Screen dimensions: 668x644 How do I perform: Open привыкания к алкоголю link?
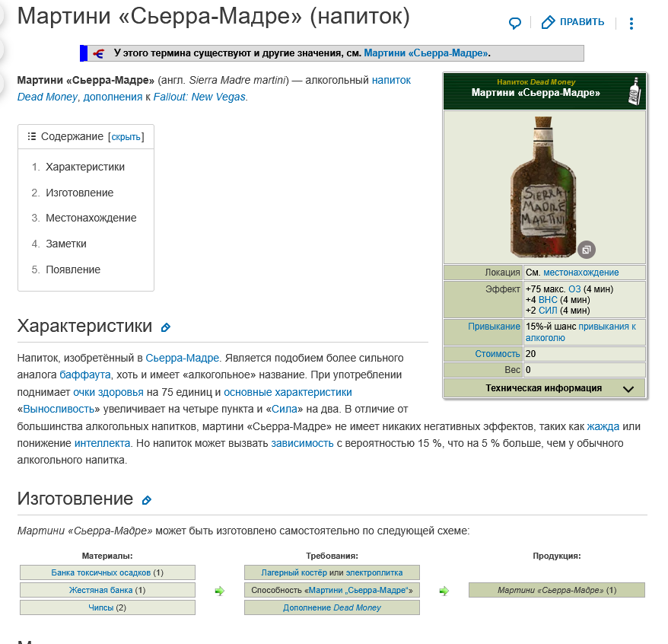coord(581,332)
